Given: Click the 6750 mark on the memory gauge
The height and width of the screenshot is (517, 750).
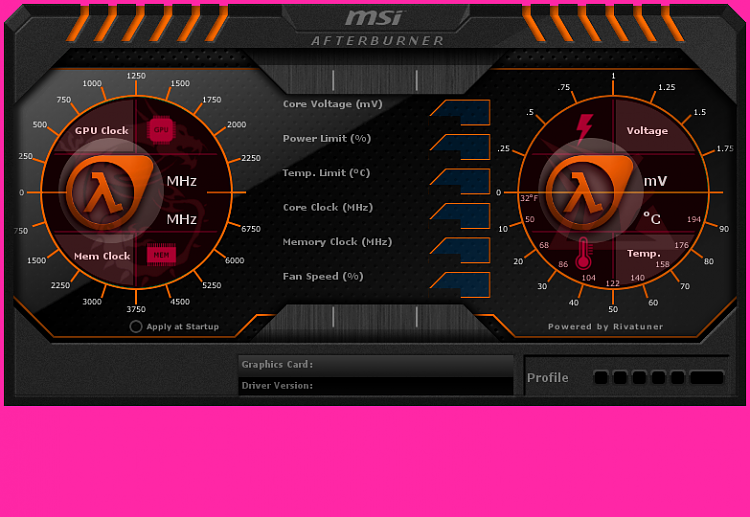Looking at the screenshot, I should (251, 229).
